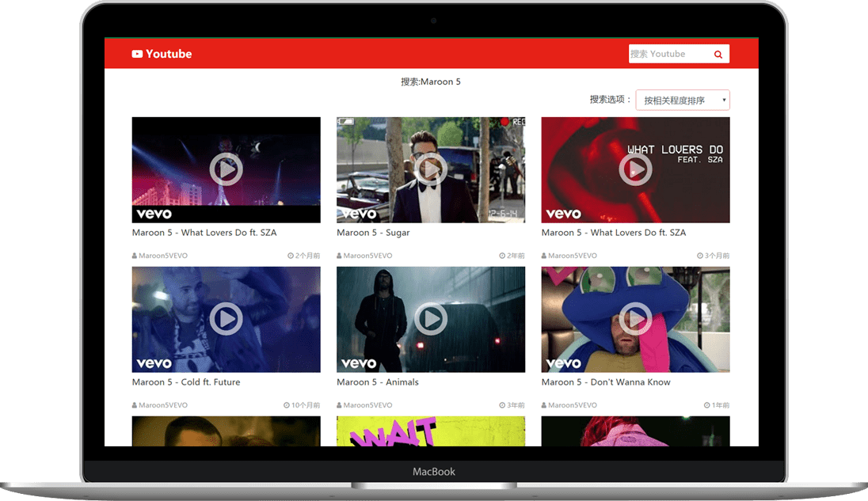Play the Don't Wanna Know video

635,319
